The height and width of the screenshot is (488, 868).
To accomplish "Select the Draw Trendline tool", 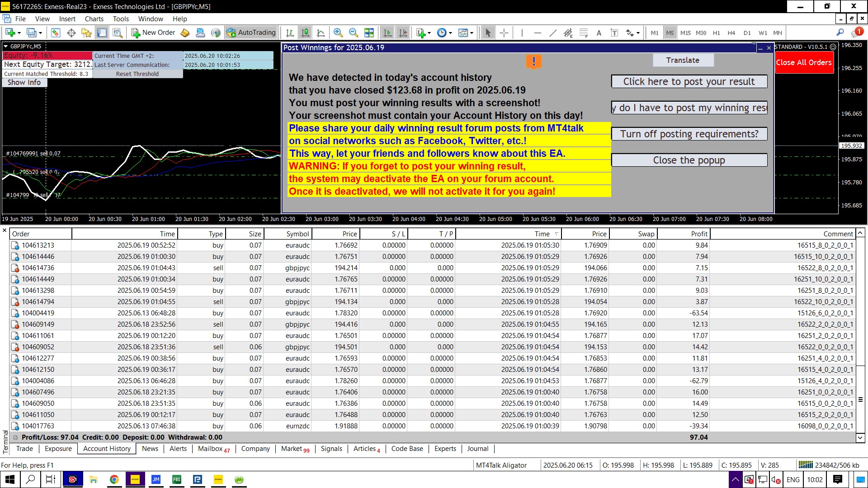I will pos(552,33).
